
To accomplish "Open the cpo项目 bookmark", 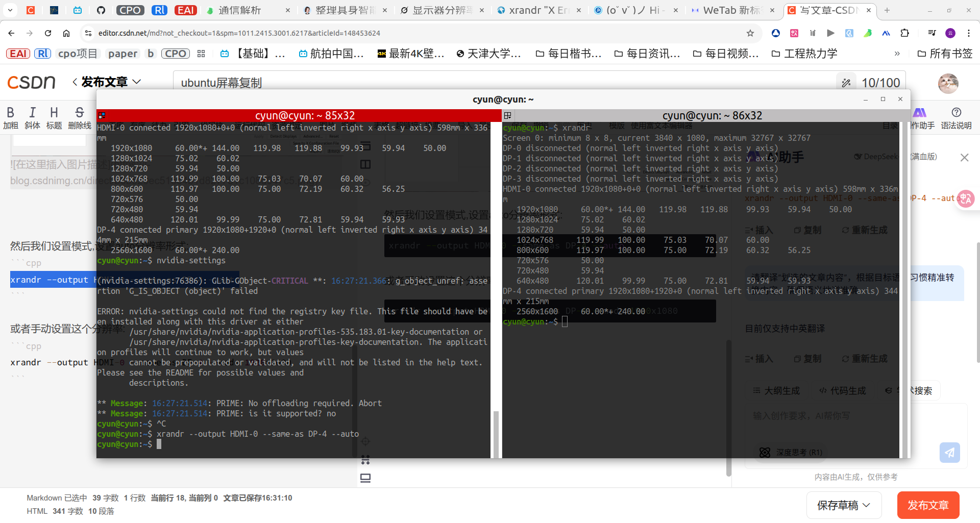I will 78,54.
